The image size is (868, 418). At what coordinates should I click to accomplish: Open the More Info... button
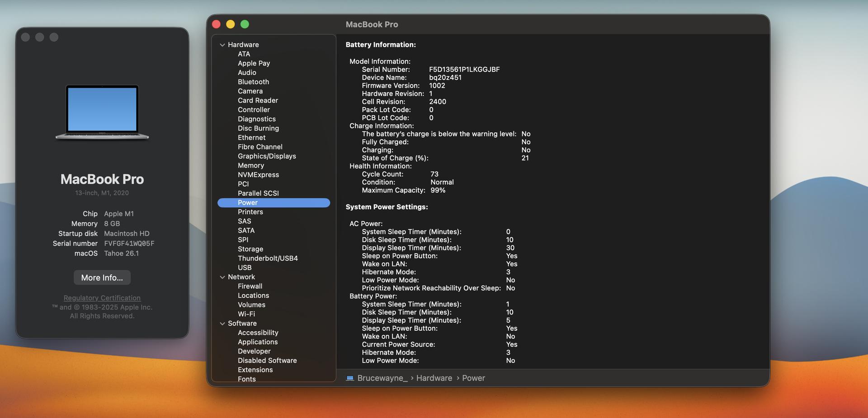(x=102, y=277)
